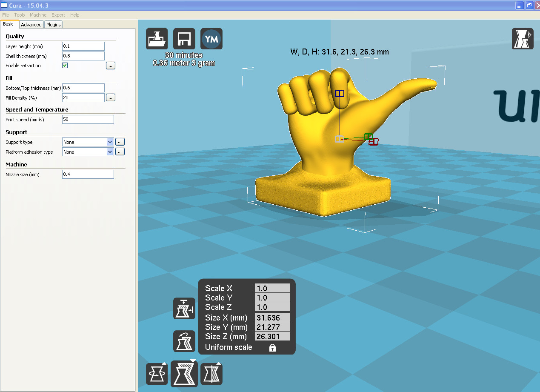Open the Help menu

pos(75,15)
